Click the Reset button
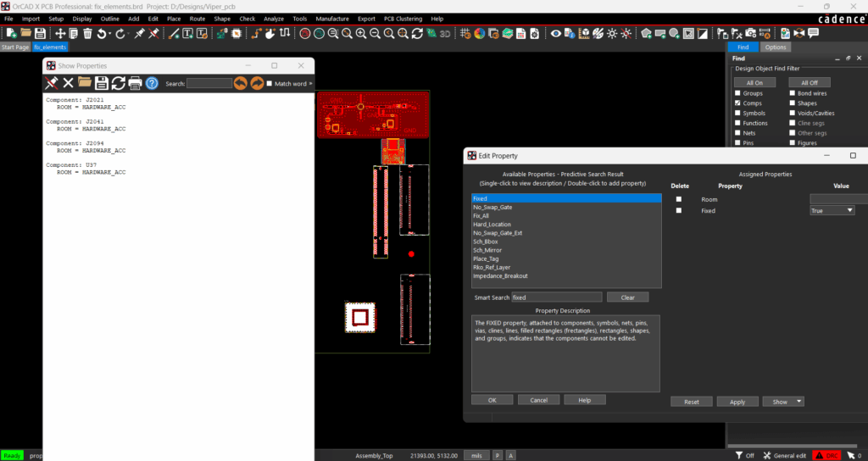 point(692,402)
